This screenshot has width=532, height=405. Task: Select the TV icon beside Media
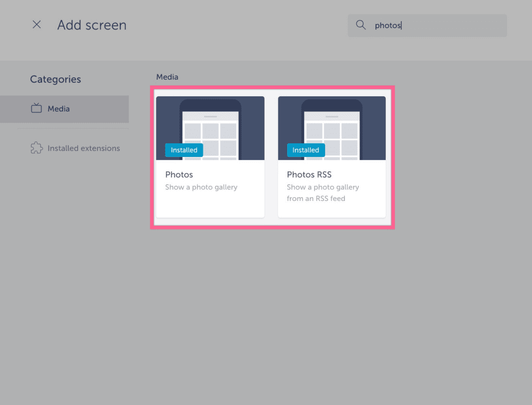click(36, 108)
